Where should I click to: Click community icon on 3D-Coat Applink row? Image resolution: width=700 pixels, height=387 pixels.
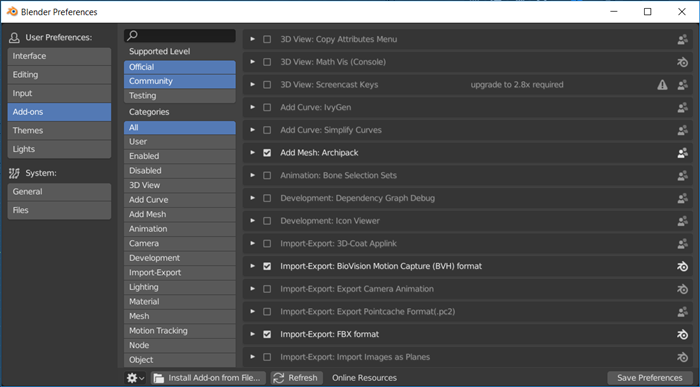(x=682, y=244)
